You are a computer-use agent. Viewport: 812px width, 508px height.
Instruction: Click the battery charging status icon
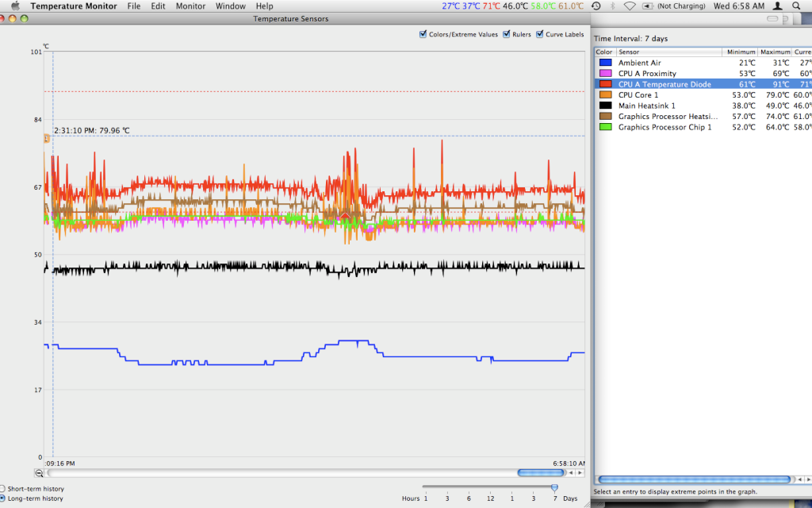coord(648,6)
